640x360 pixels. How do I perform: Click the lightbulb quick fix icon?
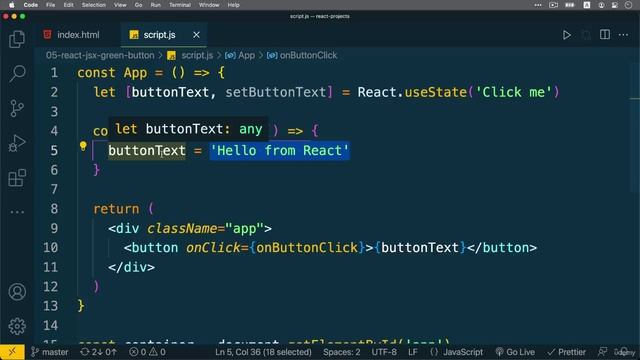click(x=83, y=146)
